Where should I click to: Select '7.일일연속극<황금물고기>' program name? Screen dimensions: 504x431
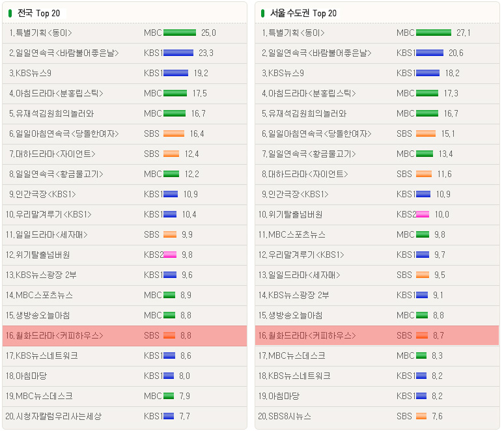pyautogui.click(x=309, y=154)
